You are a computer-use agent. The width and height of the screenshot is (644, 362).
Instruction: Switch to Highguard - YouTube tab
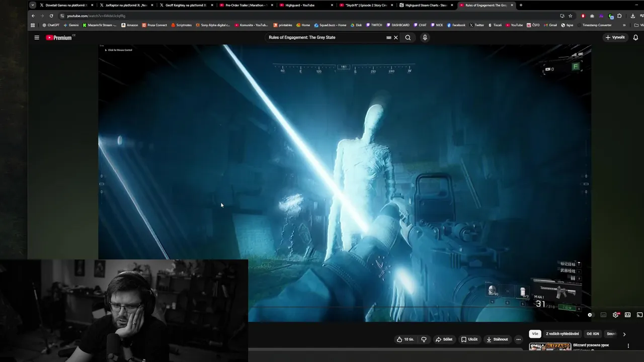tap(305, 5)
